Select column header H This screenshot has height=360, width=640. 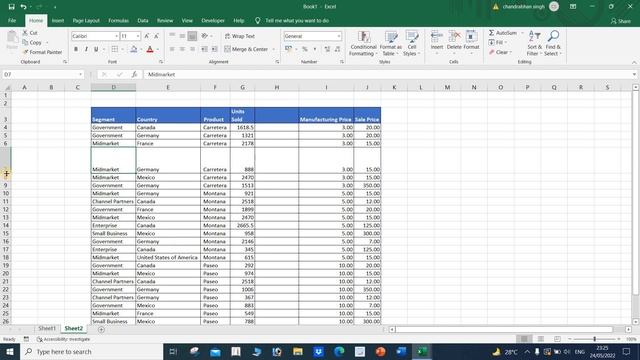click(276, 87)
